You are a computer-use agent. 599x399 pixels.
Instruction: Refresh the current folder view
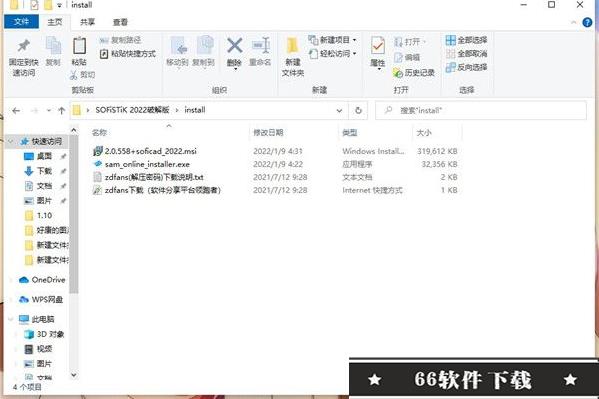[358, 110]
